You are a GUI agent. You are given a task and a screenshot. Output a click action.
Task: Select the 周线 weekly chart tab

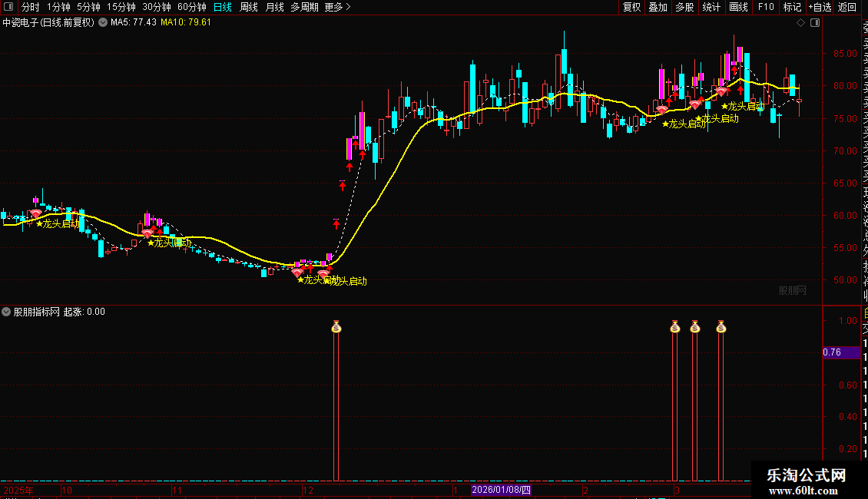(x=249, y=7)
